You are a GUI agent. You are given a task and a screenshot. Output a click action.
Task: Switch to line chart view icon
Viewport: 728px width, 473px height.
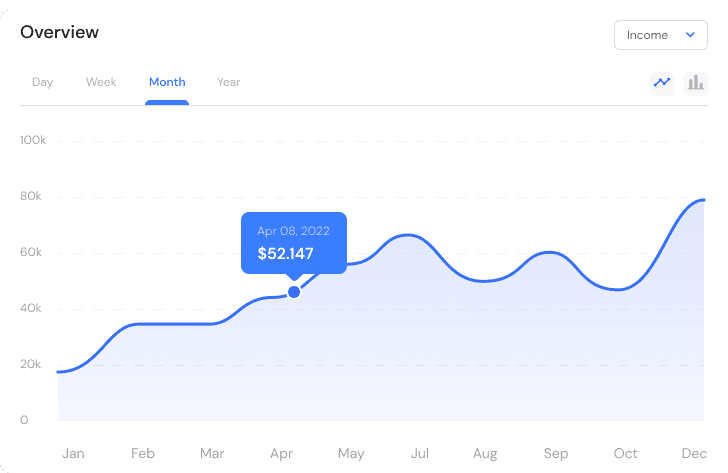661,83
